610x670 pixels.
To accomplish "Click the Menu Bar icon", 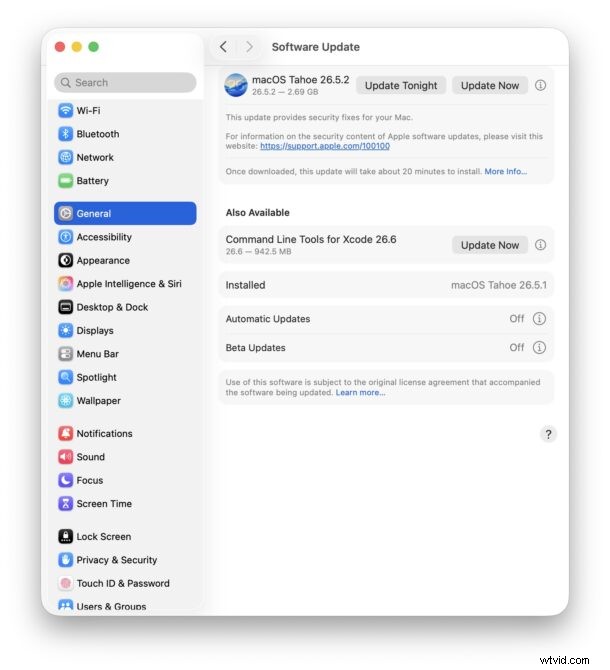I will tap(65, 354).
